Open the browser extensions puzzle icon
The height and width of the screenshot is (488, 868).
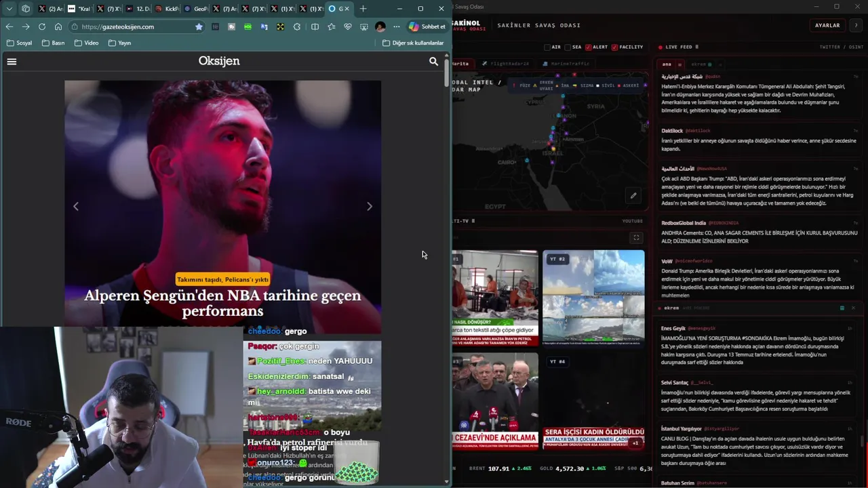(297, 26)
